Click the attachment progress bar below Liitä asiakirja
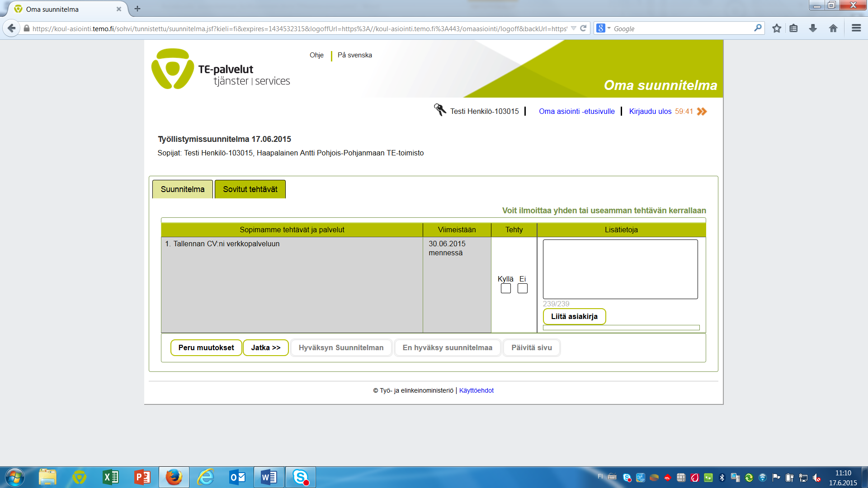 coord(621,328)
